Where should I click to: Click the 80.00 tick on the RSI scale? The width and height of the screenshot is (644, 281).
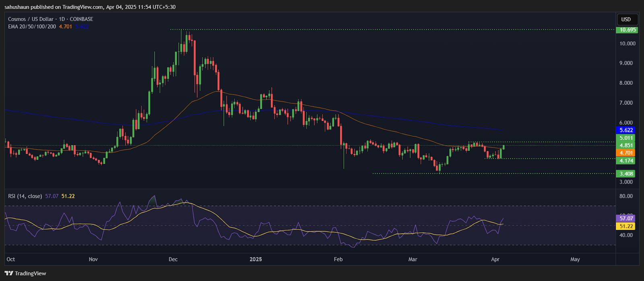pyautogui.click(x=626, y=196)
